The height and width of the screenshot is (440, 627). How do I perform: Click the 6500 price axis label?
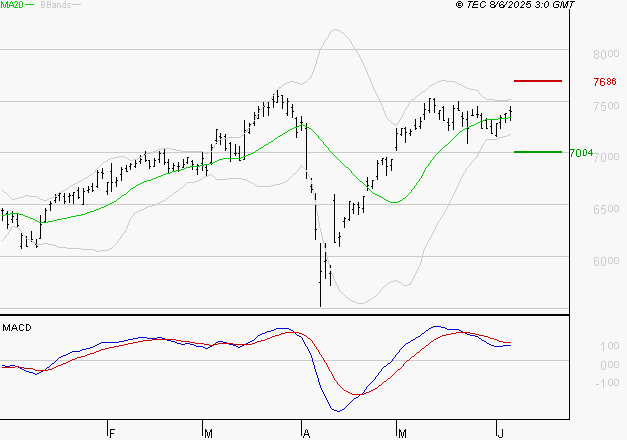[x=606, y=209]
